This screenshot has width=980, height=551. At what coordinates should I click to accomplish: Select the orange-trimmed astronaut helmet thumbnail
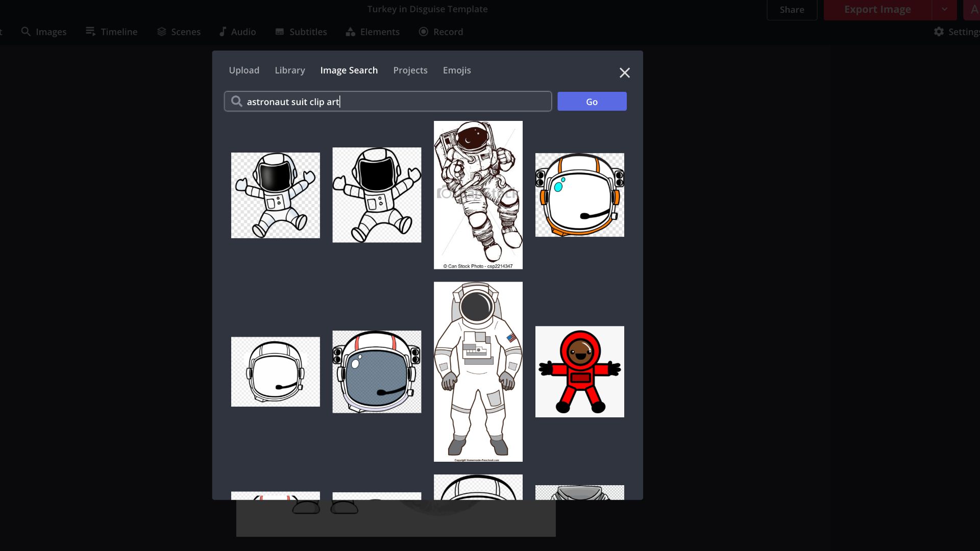579,195
